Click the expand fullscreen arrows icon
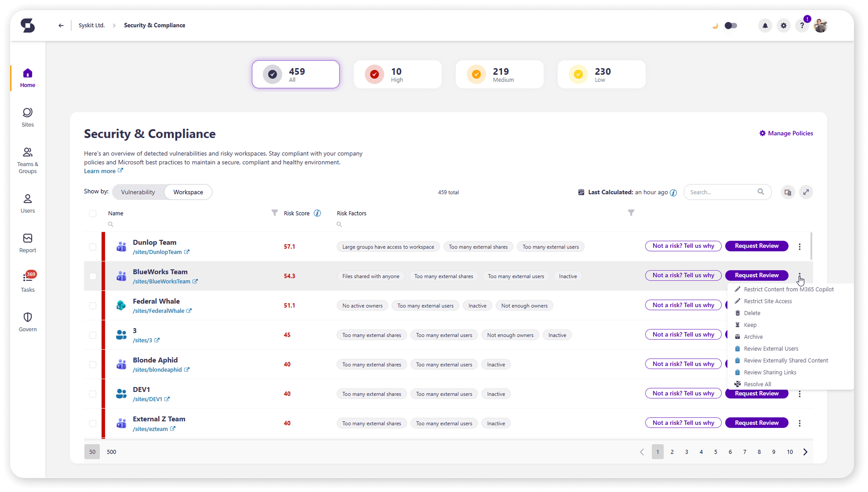 (806, 192)
